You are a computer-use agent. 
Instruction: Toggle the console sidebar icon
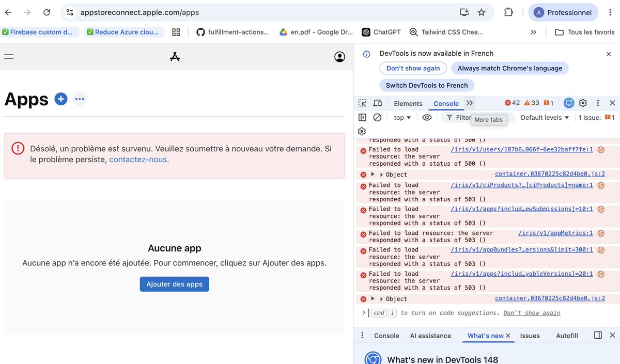pos(362,118)
